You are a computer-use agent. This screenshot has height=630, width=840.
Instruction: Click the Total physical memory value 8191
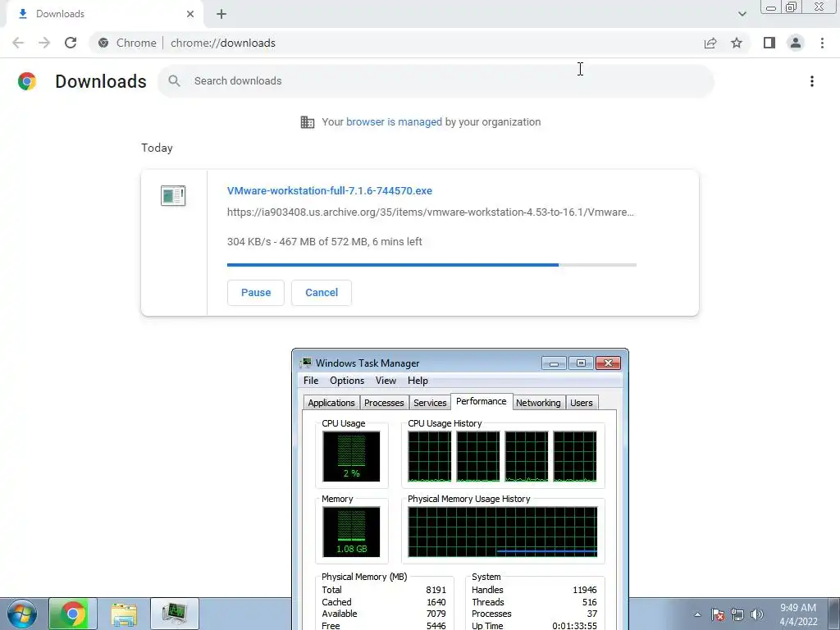436,590
